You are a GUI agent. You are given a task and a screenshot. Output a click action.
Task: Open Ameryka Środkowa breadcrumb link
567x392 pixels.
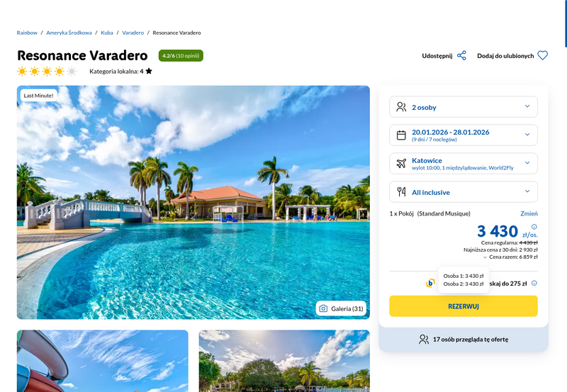(x=69, y=33)
